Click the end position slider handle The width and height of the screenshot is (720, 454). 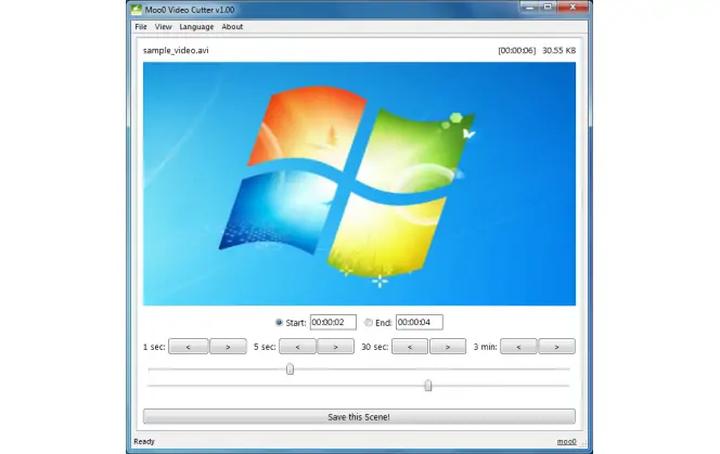428,385
